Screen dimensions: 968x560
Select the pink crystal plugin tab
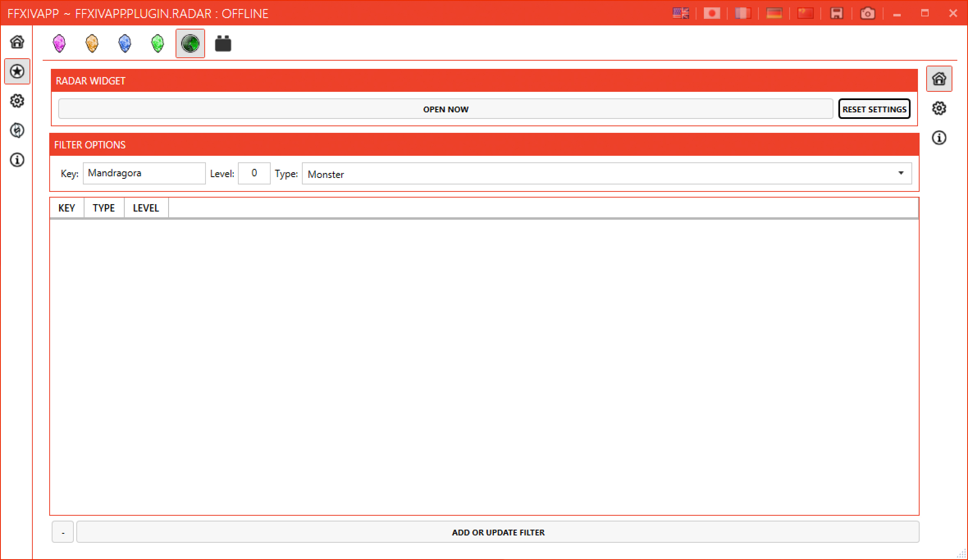pyautogui.click(x=59, y=43)
